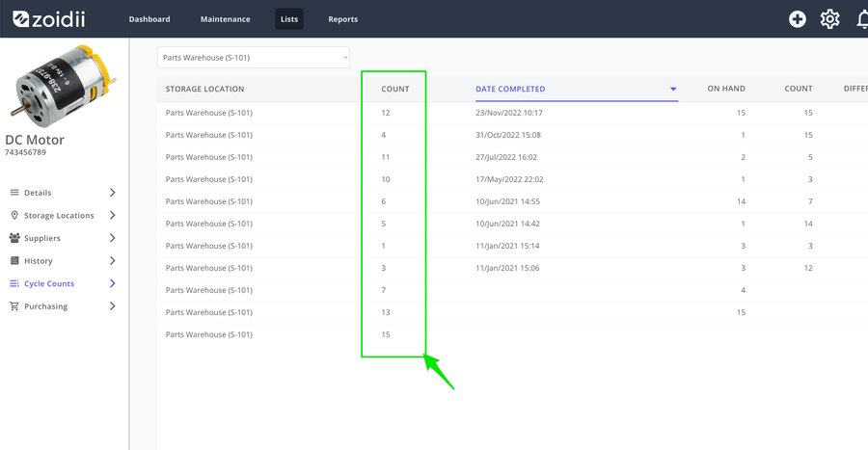Click the notification bell icon
Screen dimensions: 868x450
tap(862, 19)
